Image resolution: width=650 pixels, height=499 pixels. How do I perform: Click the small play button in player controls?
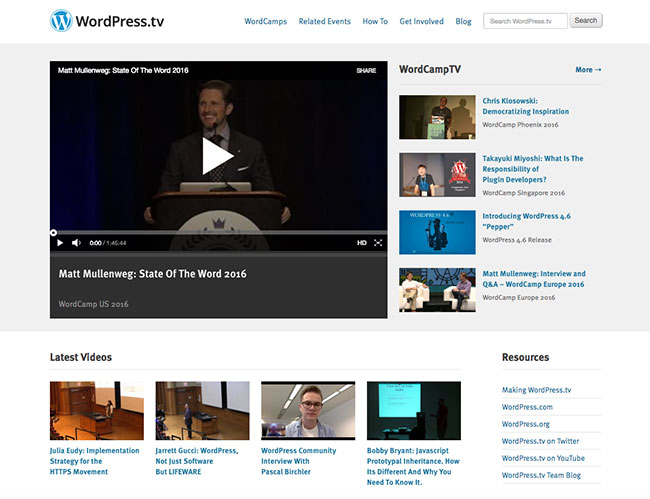[x=60, y=243]
